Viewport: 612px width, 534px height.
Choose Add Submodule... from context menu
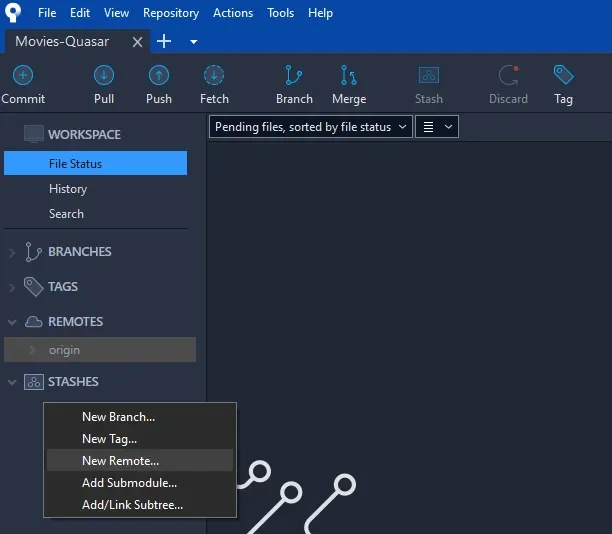(140, 483)
